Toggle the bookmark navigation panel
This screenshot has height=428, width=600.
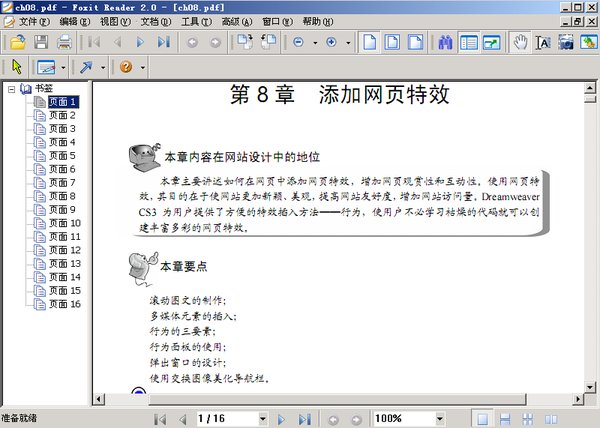[x=469, y=42]
